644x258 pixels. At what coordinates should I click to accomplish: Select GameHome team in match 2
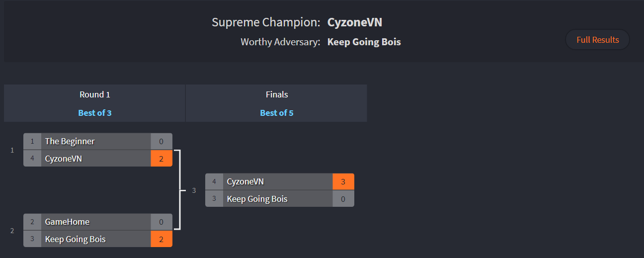pyautogui.click(x=98, y=222)
